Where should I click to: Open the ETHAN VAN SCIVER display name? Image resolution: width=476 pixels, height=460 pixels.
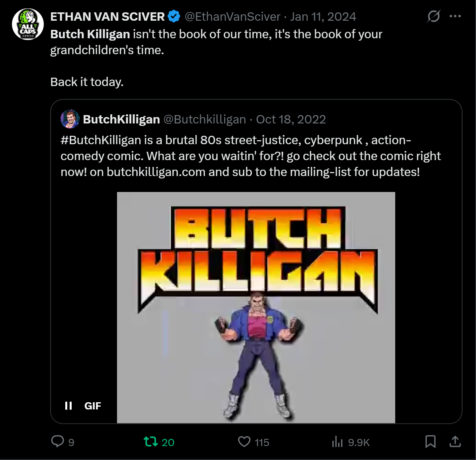pos(107,17)
